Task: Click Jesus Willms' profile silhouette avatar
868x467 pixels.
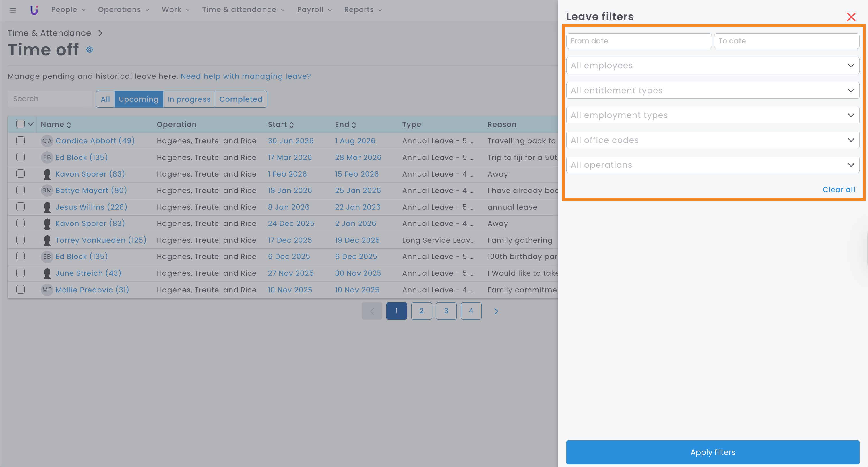Action: 47,207
